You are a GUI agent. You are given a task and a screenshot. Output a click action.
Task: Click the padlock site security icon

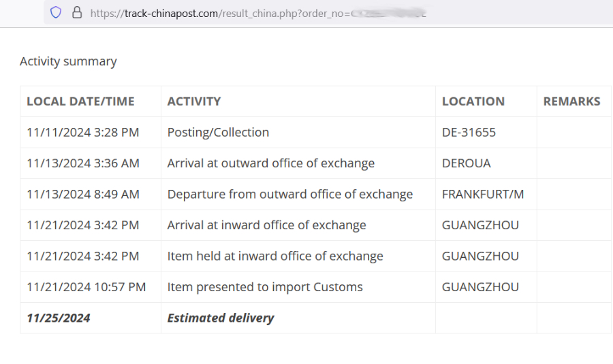(x=76, y=12)
